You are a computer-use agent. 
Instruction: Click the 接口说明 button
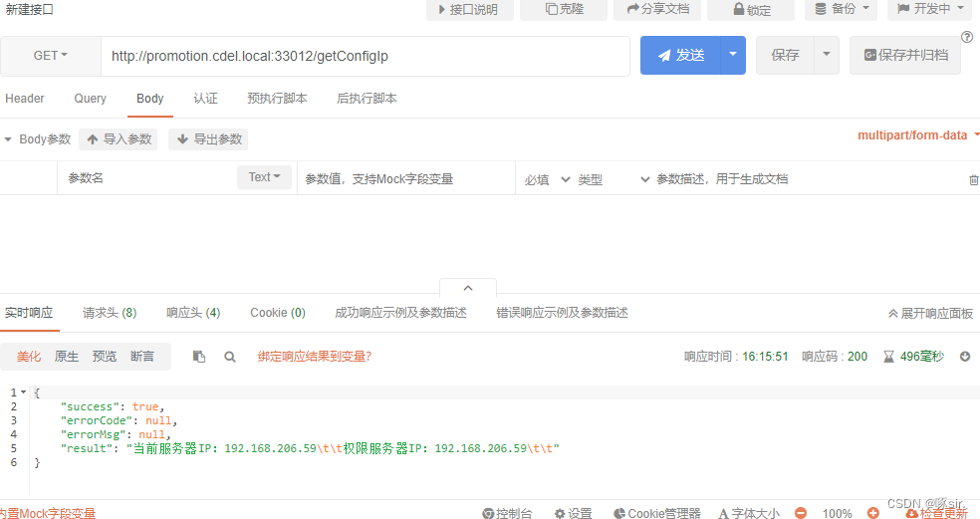pyautogui.click(x=470, y=9)
